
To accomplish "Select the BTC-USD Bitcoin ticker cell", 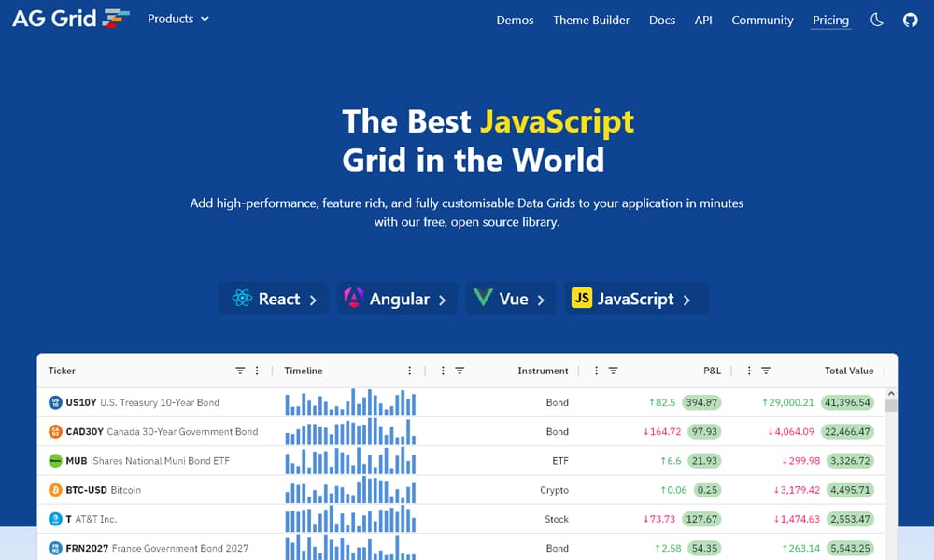I will click(103, 490).
